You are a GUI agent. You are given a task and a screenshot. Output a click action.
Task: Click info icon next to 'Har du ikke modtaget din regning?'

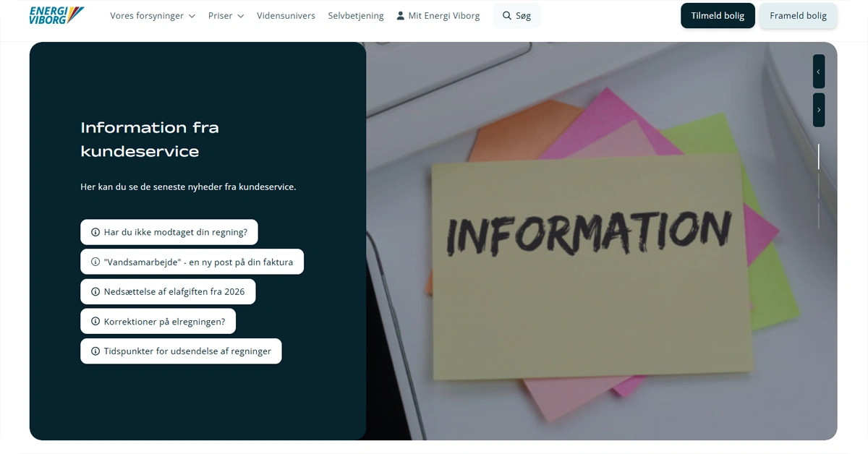tap(95, 232)
